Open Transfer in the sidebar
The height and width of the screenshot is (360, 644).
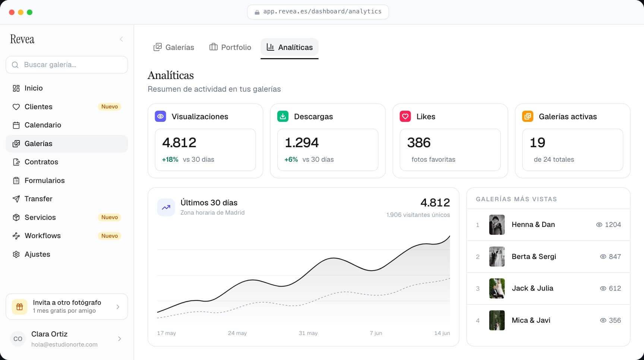[67, 199]
